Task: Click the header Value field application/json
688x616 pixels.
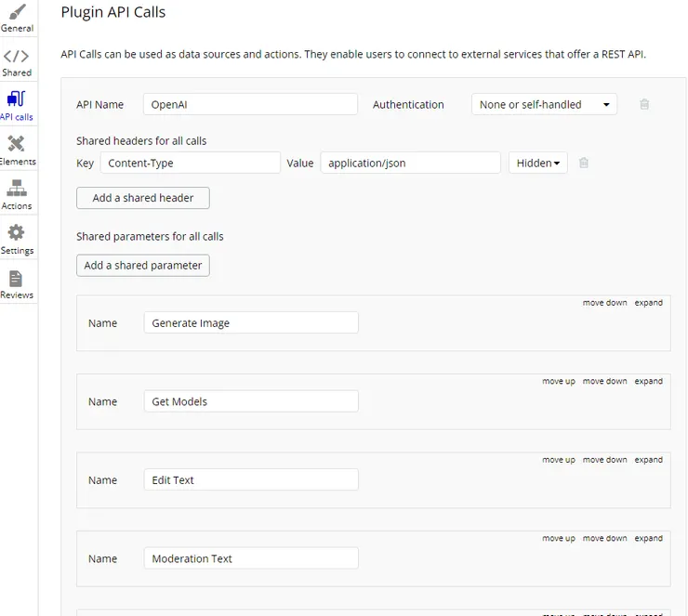Action: pos(410,164)
